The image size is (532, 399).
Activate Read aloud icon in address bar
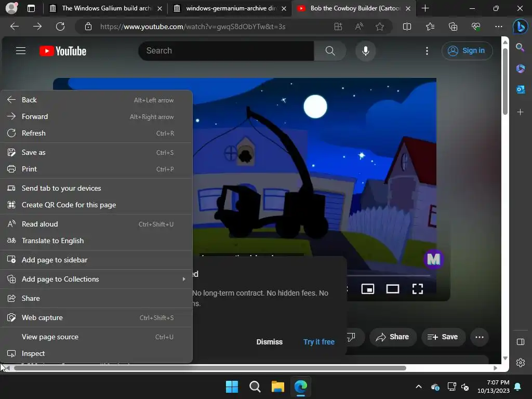click(359, 26)
